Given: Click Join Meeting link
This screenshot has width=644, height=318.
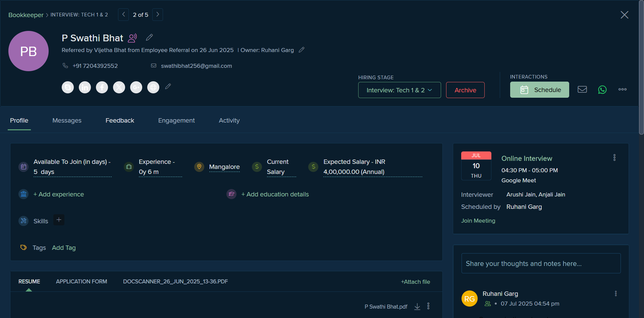Looking at the screenshot, I should 478,221.
